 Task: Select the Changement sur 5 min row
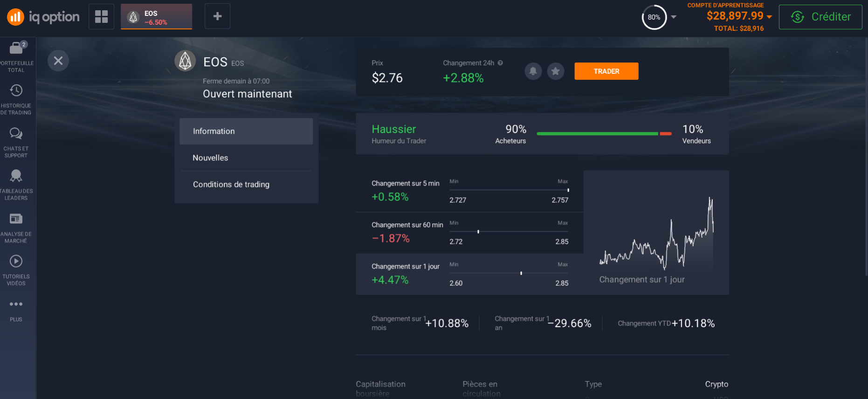(469, 191)
